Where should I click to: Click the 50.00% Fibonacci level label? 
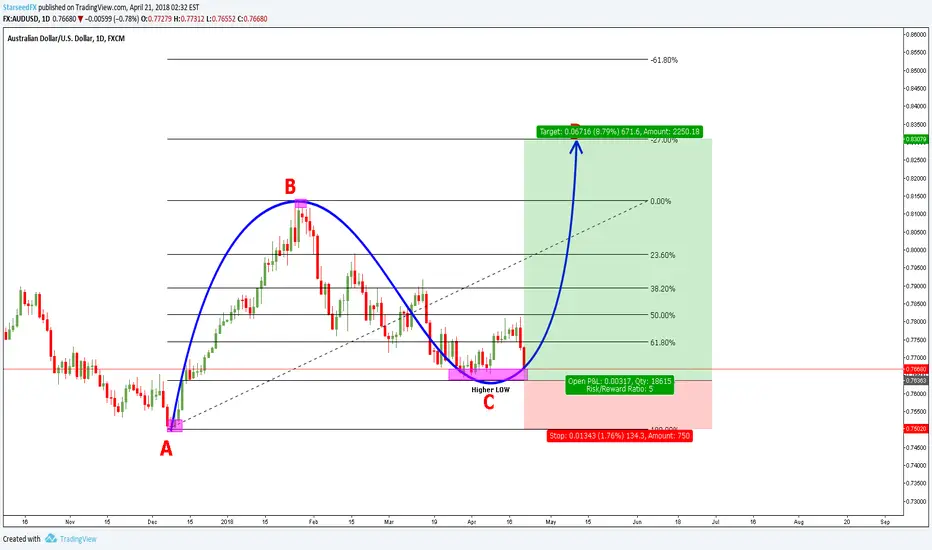pos(663,315)
